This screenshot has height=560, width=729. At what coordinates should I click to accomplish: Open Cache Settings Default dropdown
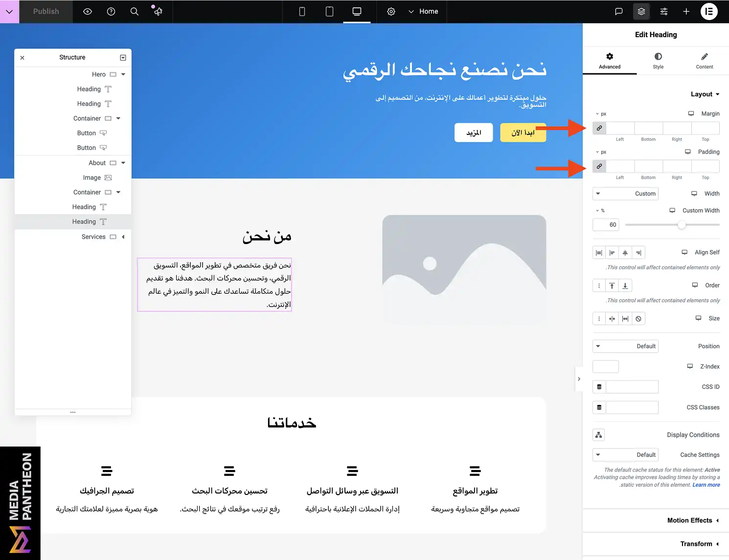point(625,455)
